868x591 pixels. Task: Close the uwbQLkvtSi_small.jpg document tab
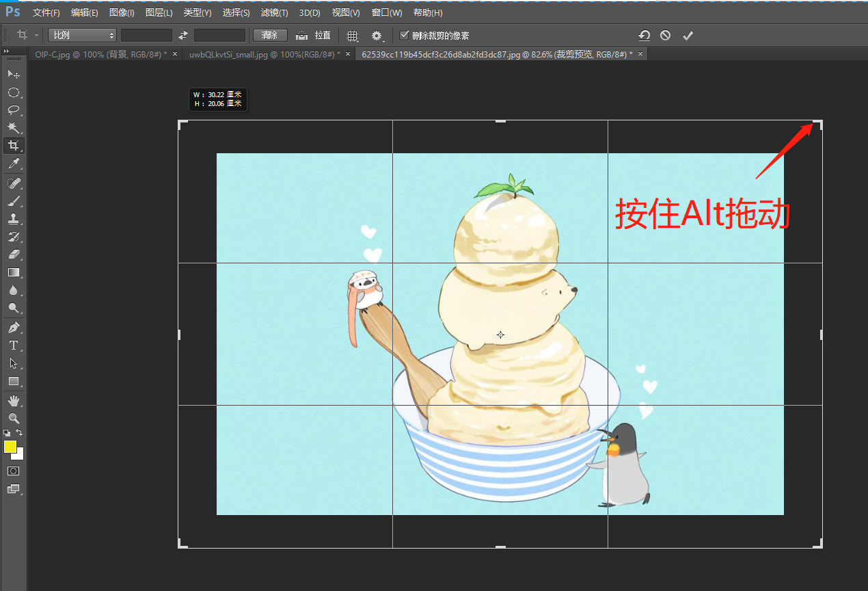point(348,54)
